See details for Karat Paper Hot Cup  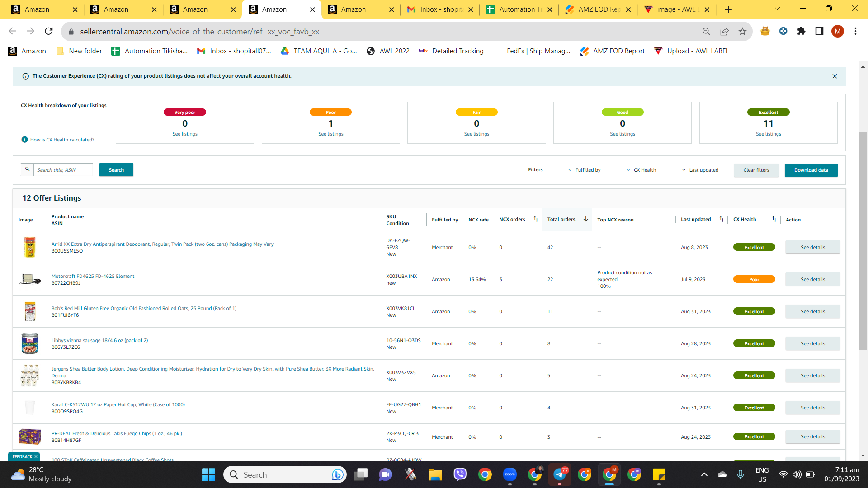[813, 408]
